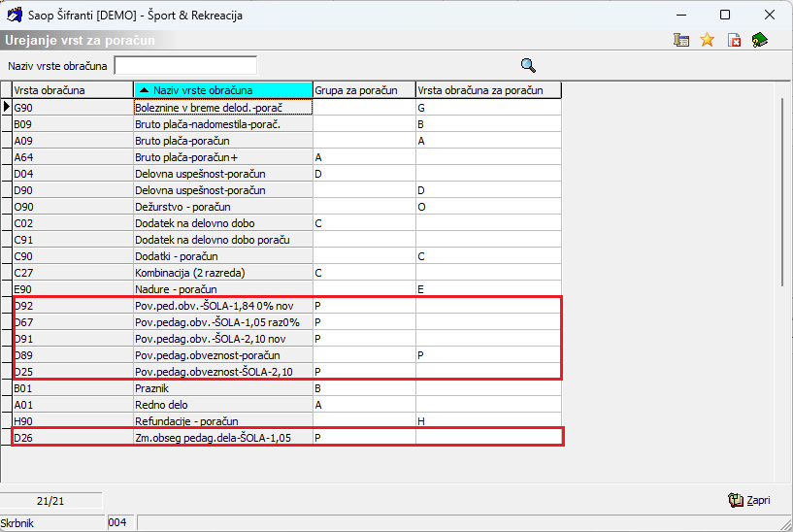Maximize the Saop Šifranti window

click(x=725, y=15)
